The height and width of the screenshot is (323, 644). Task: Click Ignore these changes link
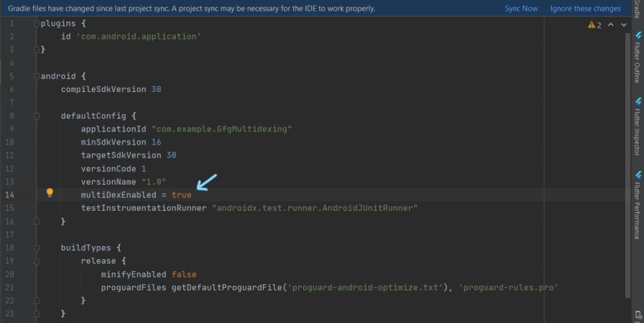coord(585,9)
